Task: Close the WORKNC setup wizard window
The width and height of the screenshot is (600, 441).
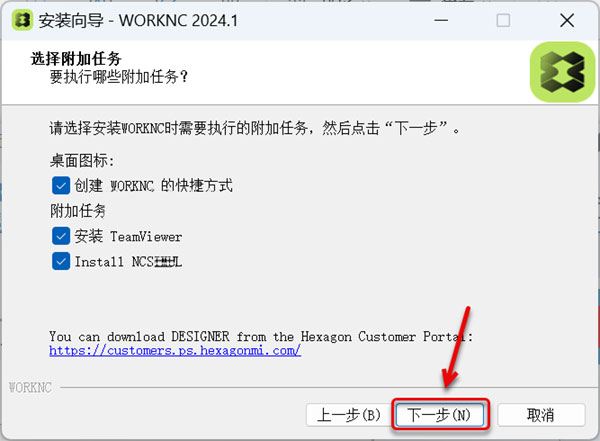Action: point(567,20)
